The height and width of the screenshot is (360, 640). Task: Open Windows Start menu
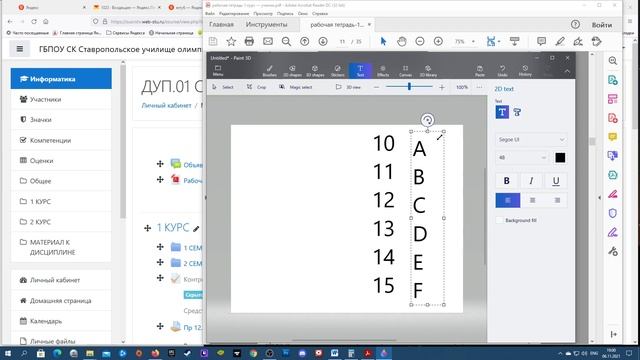coord(7,353)
